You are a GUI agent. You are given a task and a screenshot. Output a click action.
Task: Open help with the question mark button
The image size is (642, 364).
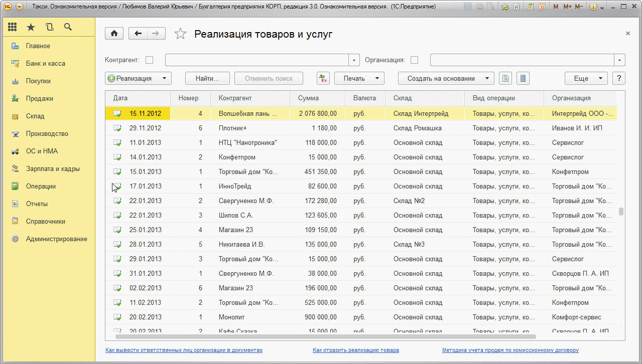coord(619,78)
